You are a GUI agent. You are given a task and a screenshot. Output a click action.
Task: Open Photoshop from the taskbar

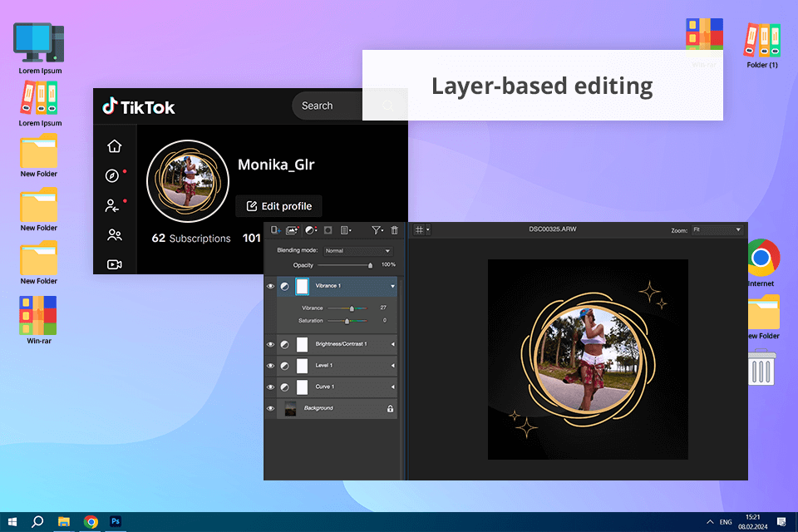(x=116, y=521)
